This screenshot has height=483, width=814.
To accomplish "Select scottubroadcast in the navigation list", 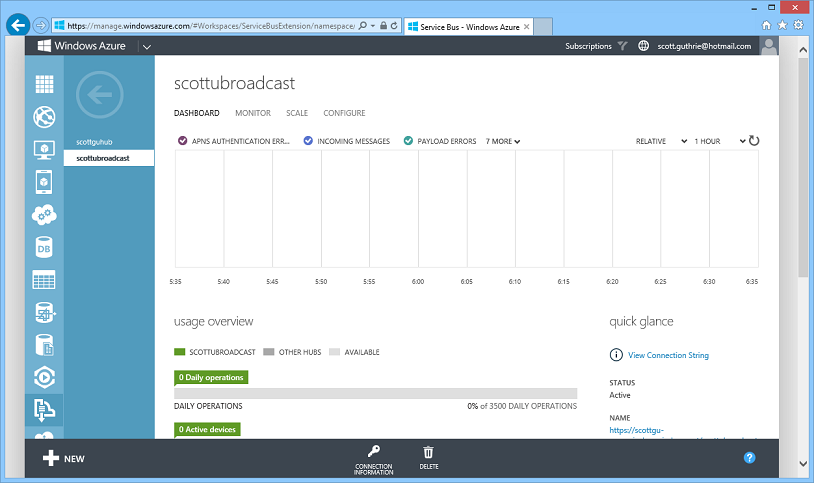I will tap(109, 158).
